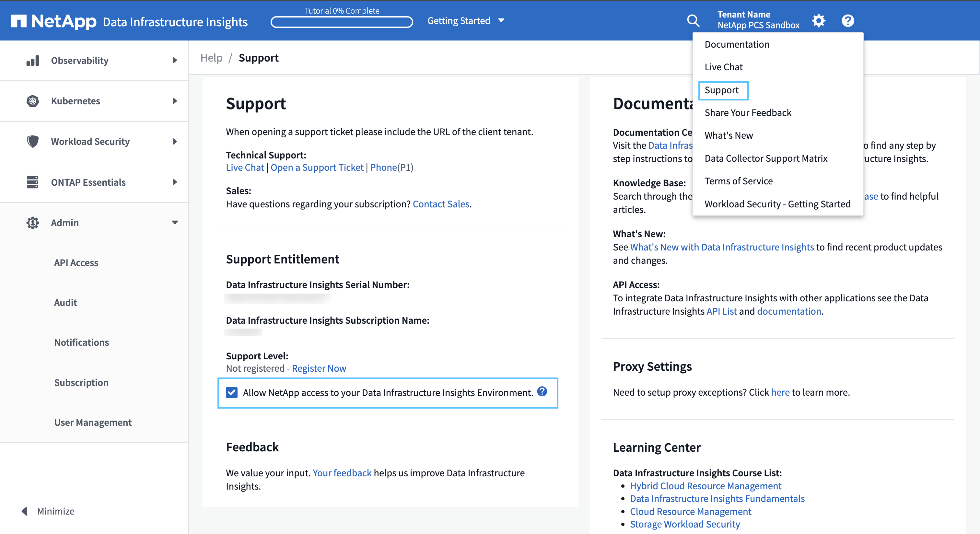Click the ONTAP Essentials icon
Image resolution: width=980 pixels, height=534 pixels.
click(x=31, y=181)
